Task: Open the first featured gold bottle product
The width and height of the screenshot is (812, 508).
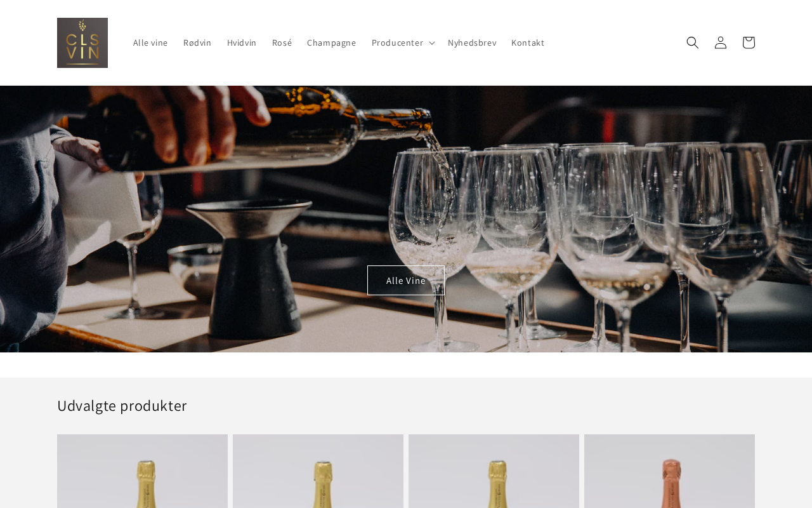Action: click(x=142, y=471)
